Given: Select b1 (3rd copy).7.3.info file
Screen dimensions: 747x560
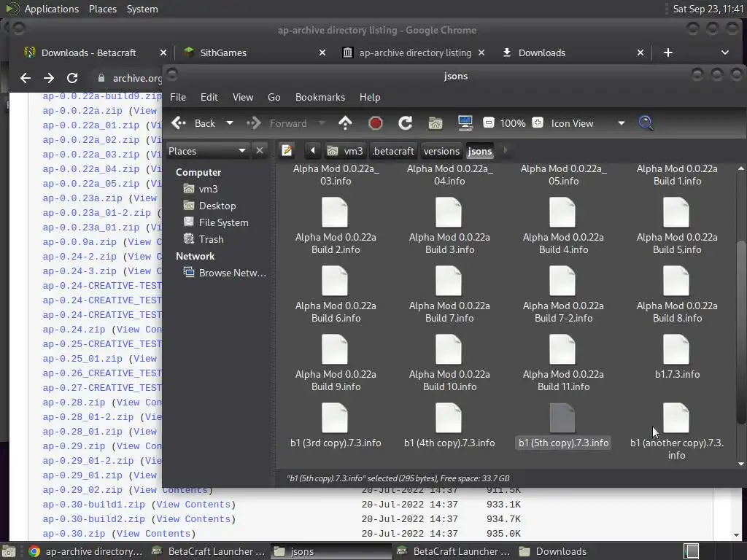Looking at the screenshot, I should click(336, 426).
